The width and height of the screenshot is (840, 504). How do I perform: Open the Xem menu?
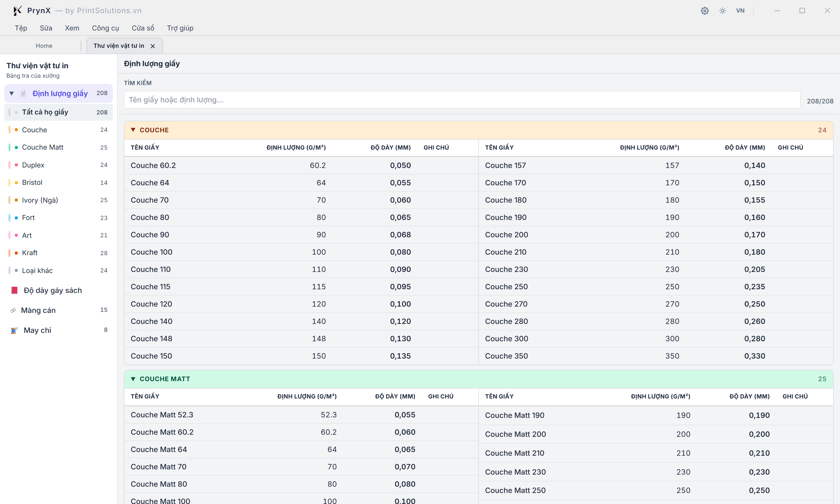click(x=72, y=28)
